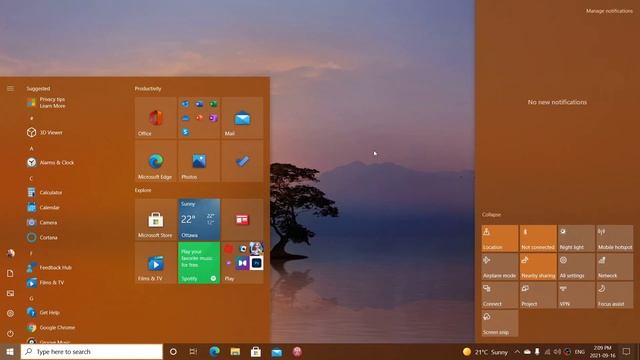
Task: Jump via letter A header
Action: tap(31, 148)
